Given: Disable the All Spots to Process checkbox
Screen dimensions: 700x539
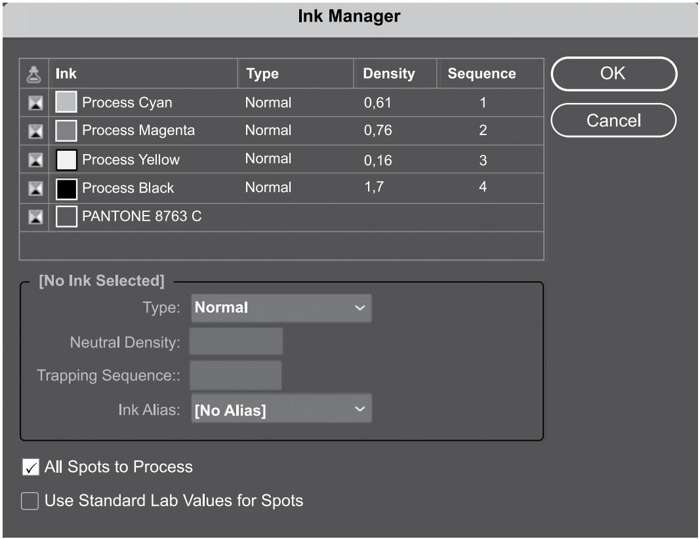Looking at the screenshot, I should [31, 467].
